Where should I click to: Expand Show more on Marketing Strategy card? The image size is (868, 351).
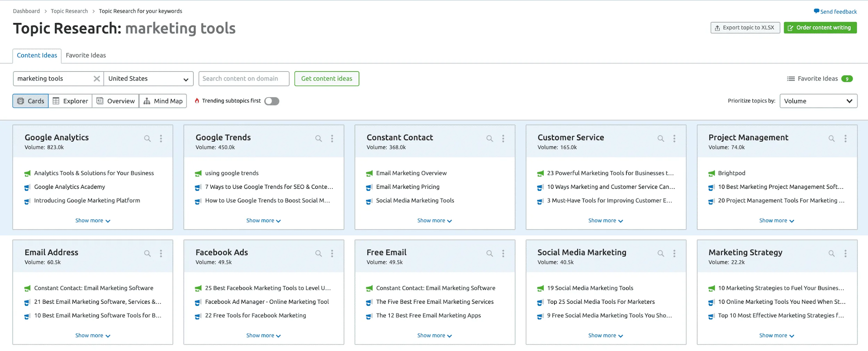(x=777, y=335)
